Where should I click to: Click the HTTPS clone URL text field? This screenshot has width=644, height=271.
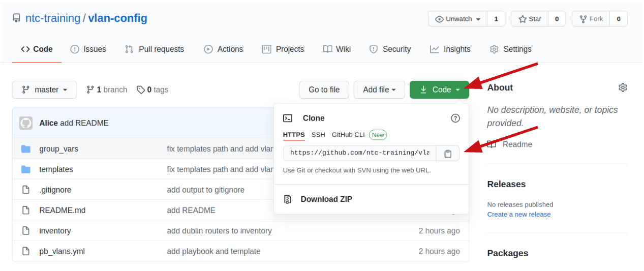[x=359, y=153]
